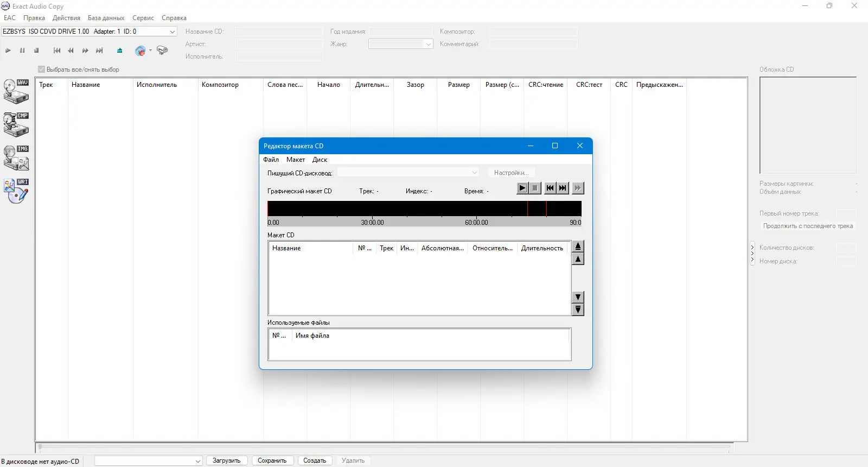Start playback using main toolbar play icon
This screenshot has height=467, width=868.
pyautogui.click(x=8, y=51)
